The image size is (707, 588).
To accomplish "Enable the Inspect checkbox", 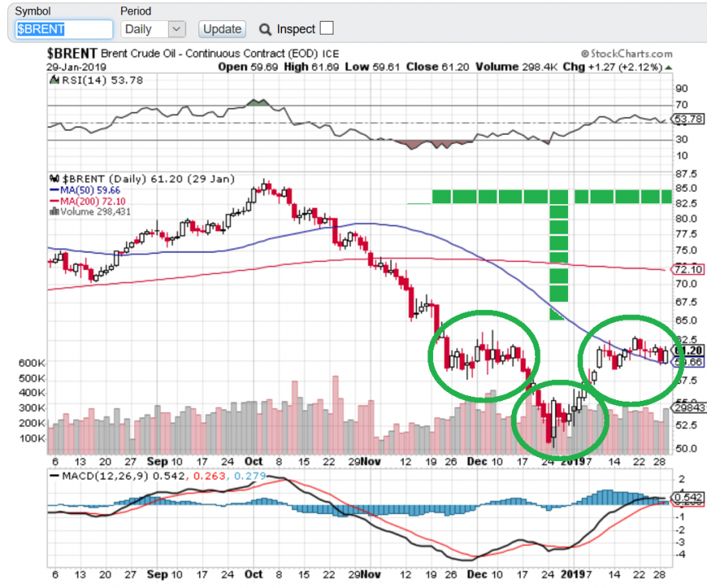I will [326, 28].
